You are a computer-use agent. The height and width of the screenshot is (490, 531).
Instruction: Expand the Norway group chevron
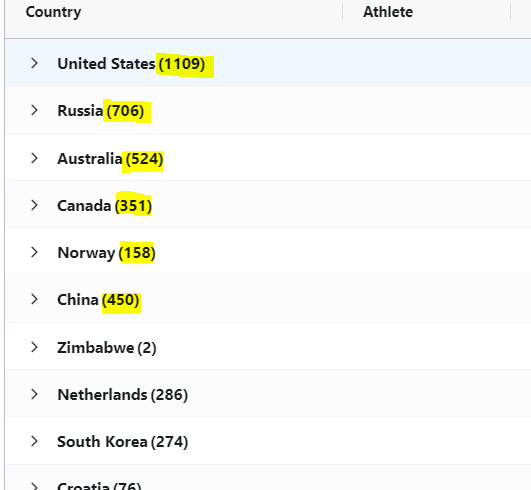[x=34, y=252]
